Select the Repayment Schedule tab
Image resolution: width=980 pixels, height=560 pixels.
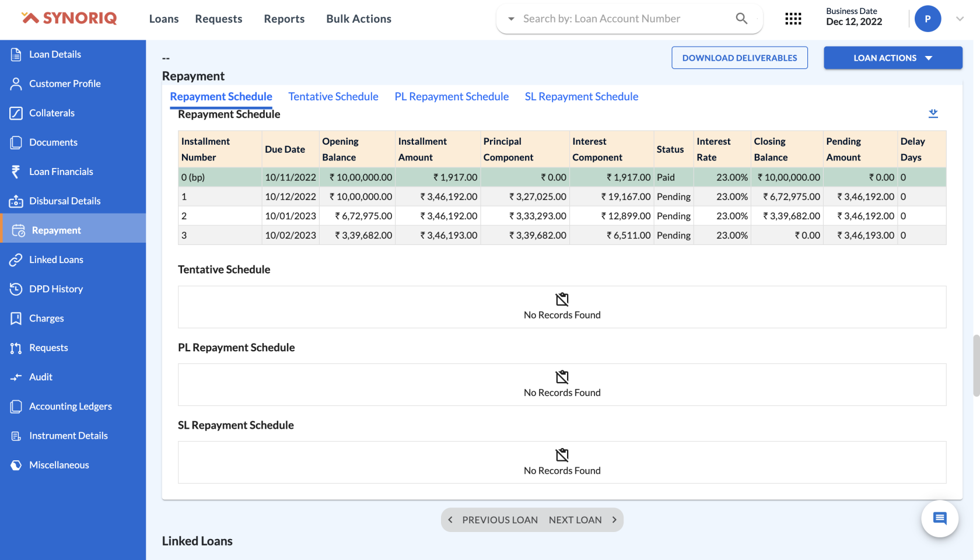[x=221, y=97]
